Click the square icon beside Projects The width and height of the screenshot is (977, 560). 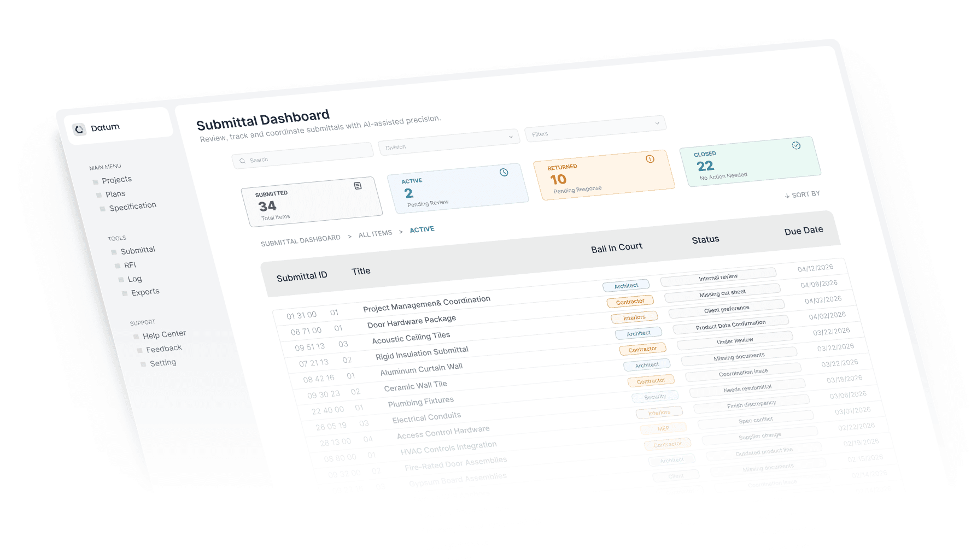coord(96,182)
